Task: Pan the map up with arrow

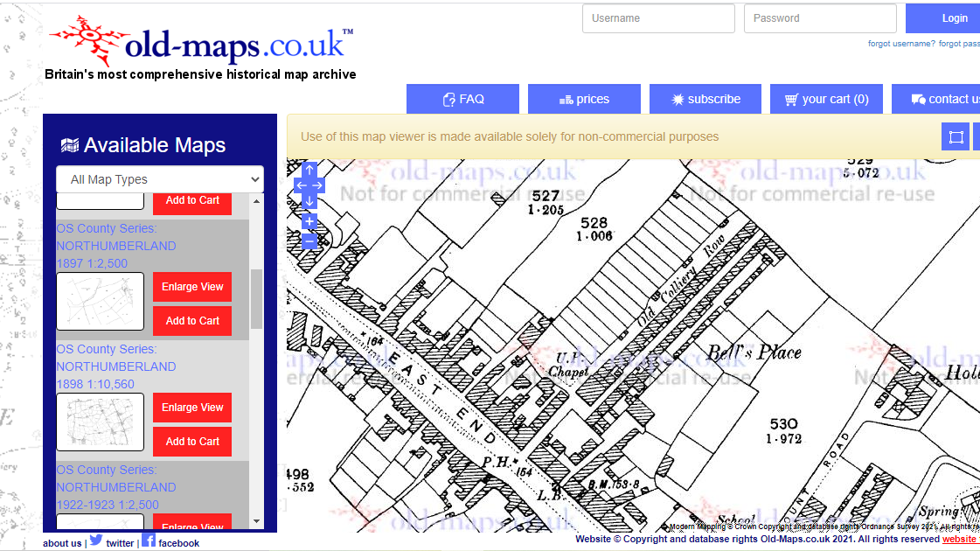Action: point(309,170)
